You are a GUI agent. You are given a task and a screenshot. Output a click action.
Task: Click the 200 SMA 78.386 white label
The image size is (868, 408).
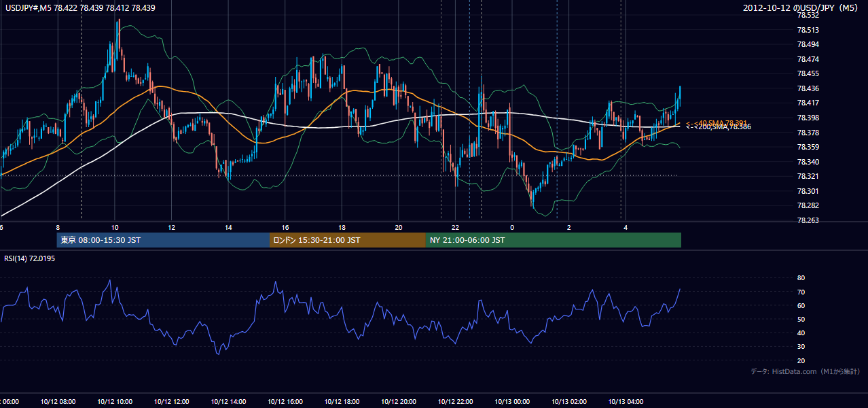(717, 127)
